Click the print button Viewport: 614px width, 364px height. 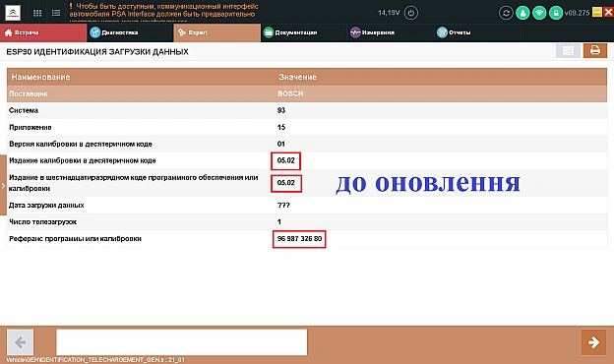pos(594,50)
